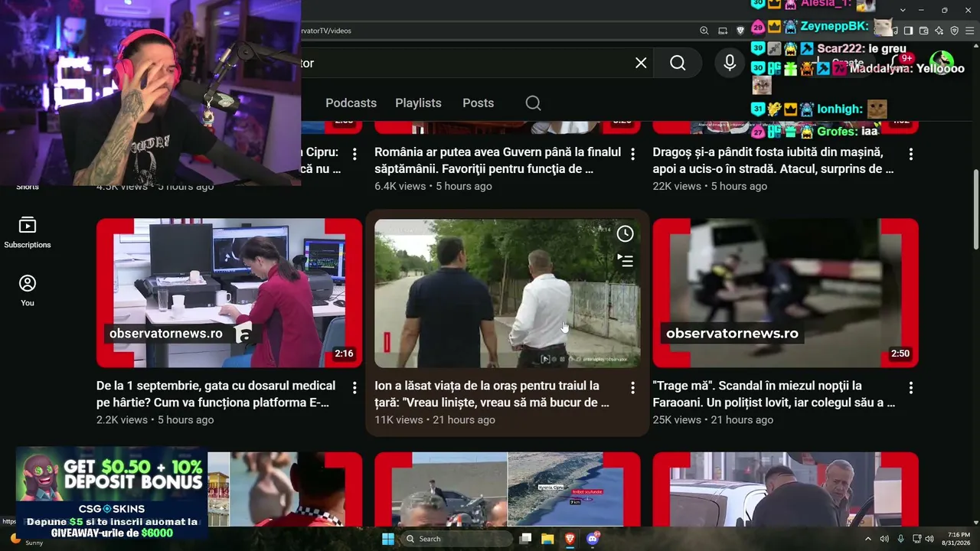Open the clock showing 7:16 PM
Viewport: 980px width, 551px height.
pos(958,539)
